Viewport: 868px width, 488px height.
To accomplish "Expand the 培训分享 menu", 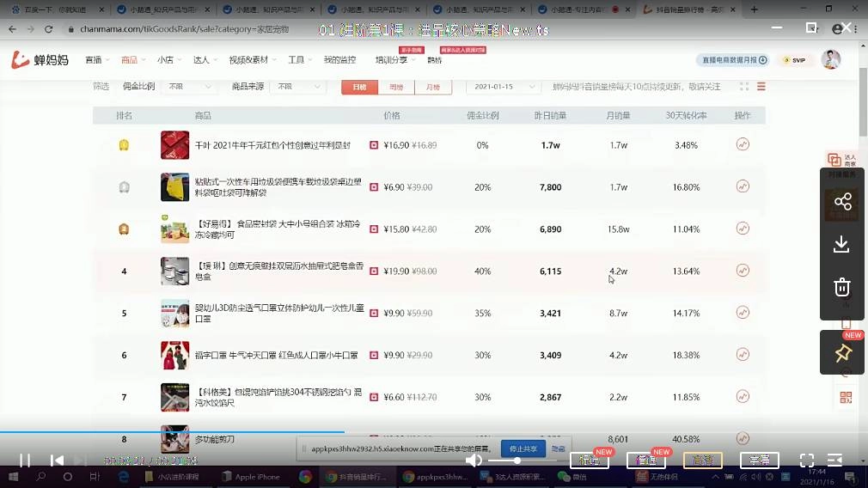I will click(x=395, y=60).
